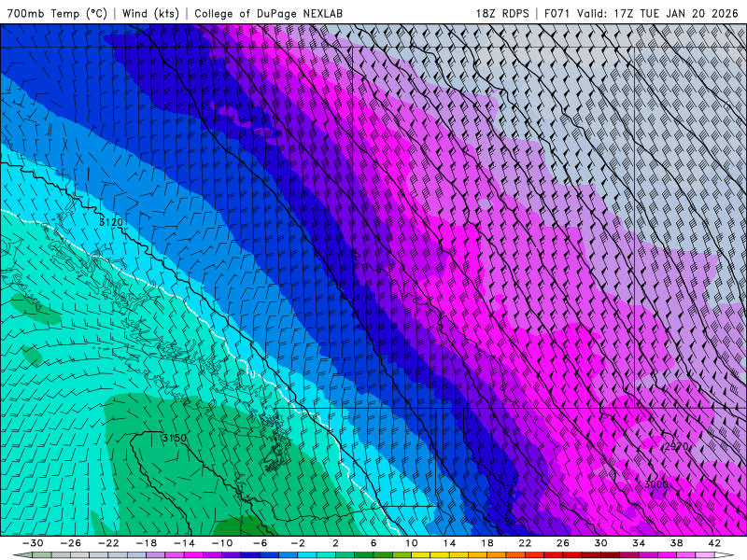Click the 18 colorbar tick label
747x560 pixels.
tap(487, 543)
